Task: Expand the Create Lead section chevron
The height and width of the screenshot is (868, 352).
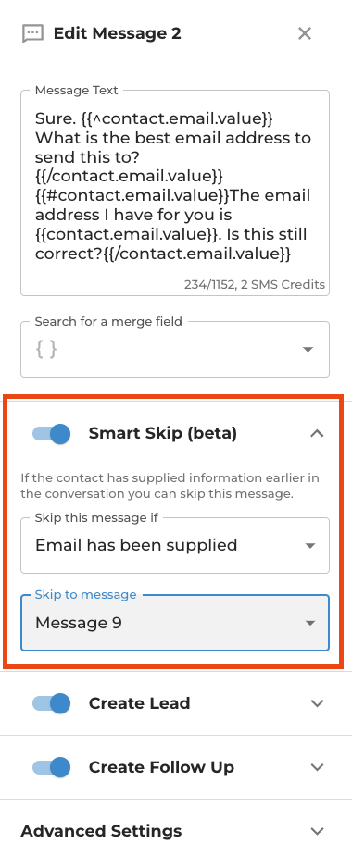Action: coord(317,703)
